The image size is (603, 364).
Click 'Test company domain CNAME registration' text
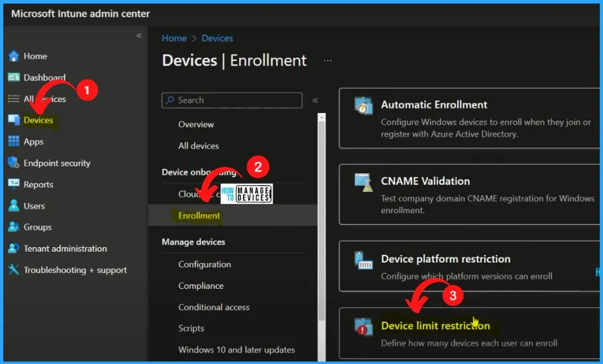pyautogui.click(x=488, y=204)
